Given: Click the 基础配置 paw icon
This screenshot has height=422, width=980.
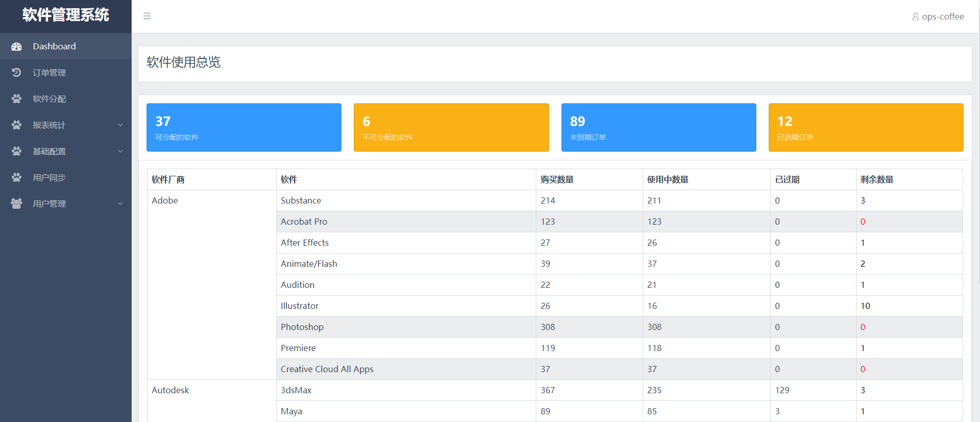Looking at the screenshot, I should [16, 151].
